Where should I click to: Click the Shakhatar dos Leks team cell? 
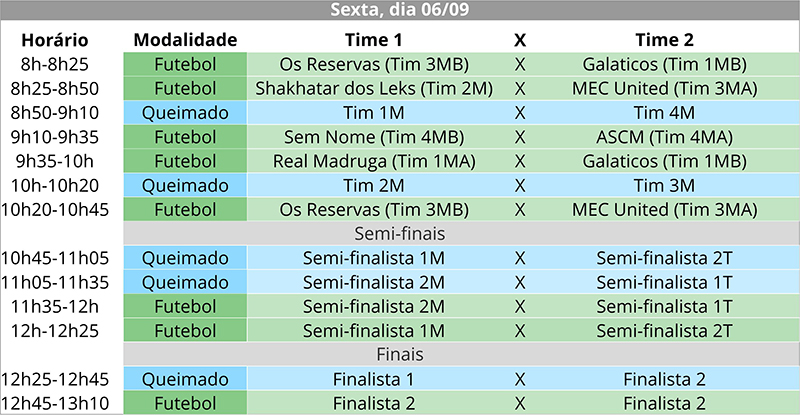[373, 88]
